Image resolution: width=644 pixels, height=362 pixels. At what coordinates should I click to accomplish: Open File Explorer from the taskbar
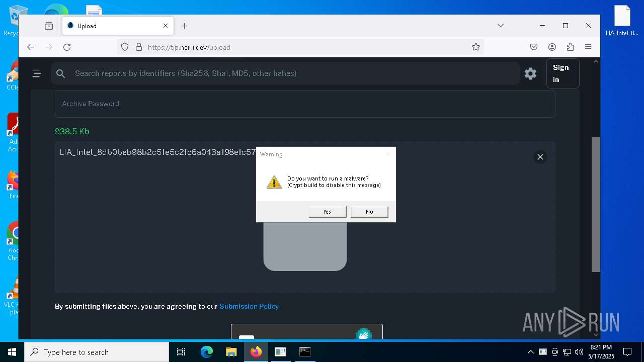[231, 352]
